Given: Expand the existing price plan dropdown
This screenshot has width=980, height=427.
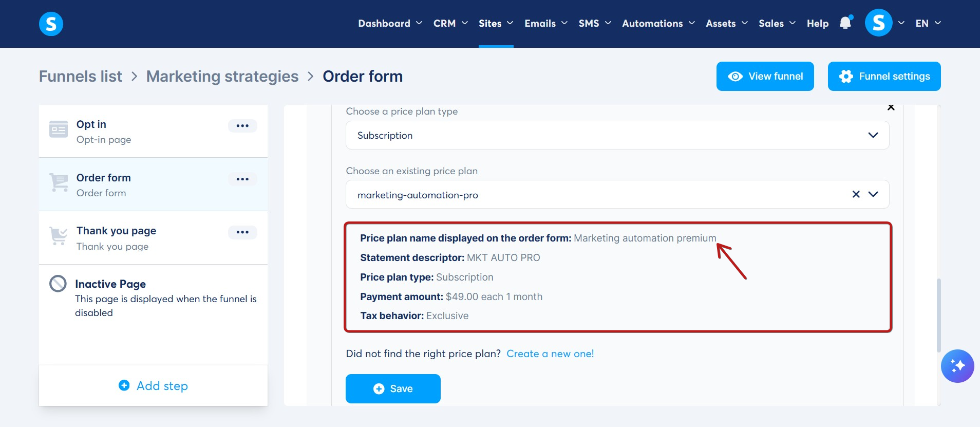Looking at the screenshot, I should pyautogui.click(x=873, y=194).
